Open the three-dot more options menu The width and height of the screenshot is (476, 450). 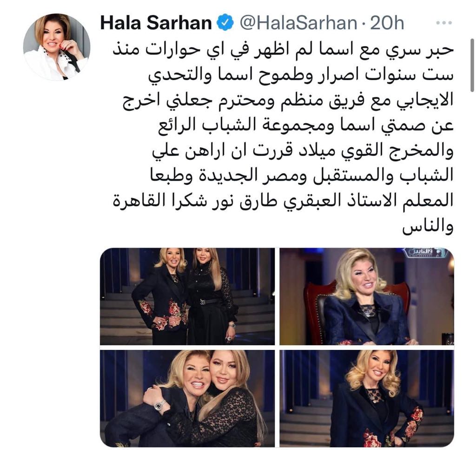click(x=444, y=23)
